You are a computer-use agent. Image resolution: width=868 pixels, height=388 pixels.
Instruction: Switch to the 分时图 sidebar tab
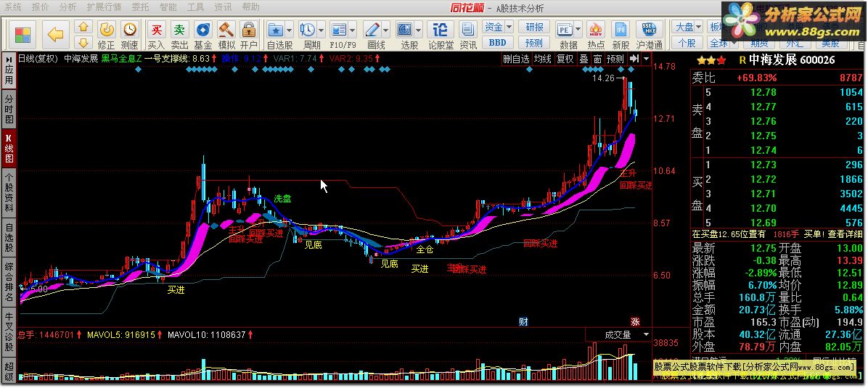click(9, 109)
